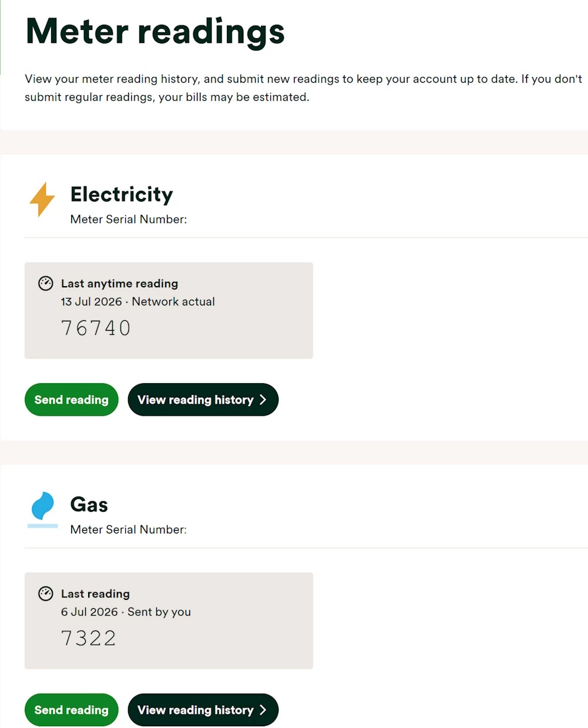View electricity reading history
588x728 pixels.
203,400
